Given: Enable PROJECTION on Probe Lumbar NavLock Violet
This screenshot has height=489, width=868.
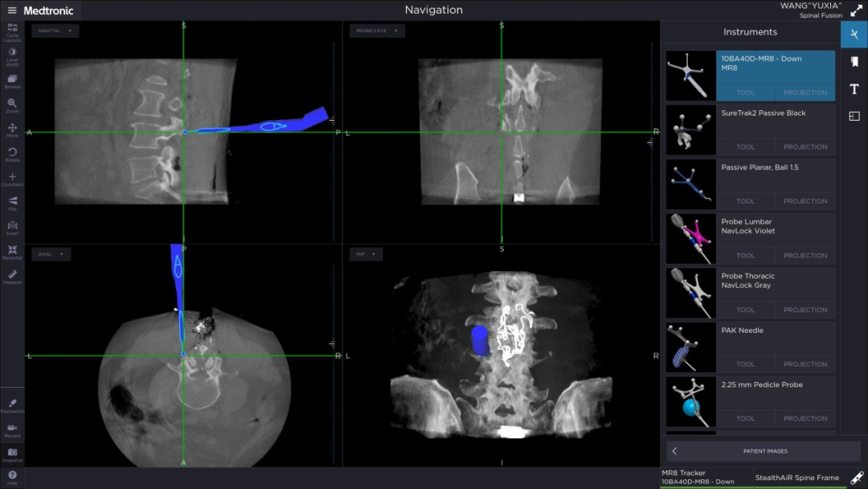Looking at the screenshot, I should click(805, 256).
